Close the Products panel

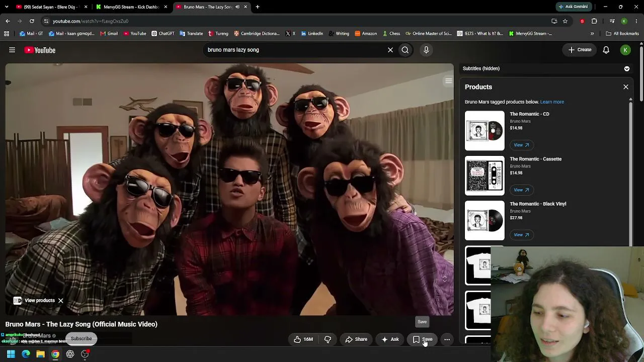tap(626, 87)
